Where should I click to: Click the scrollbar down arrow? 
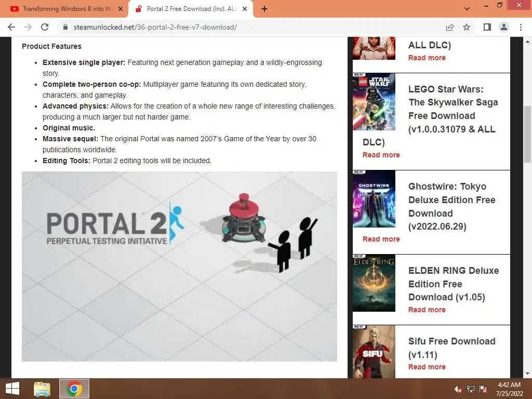[527, 374]
